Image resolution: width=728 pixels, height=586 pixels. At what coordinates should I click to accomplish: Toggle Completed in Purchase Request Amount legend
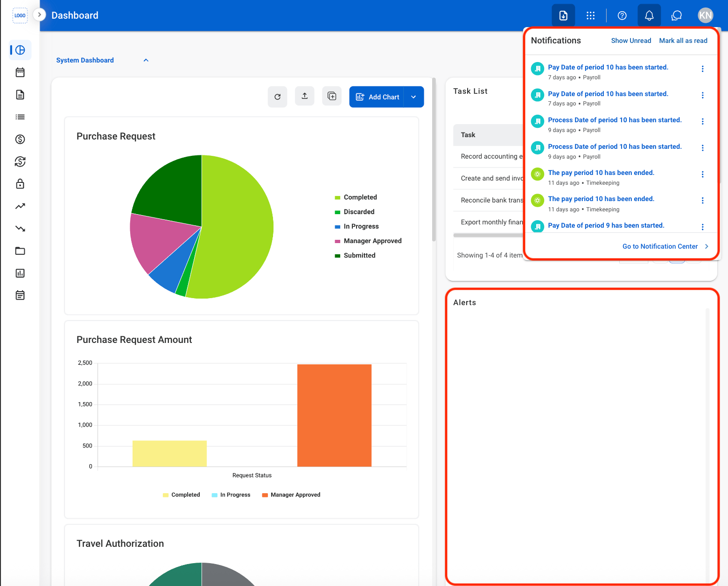182,495
